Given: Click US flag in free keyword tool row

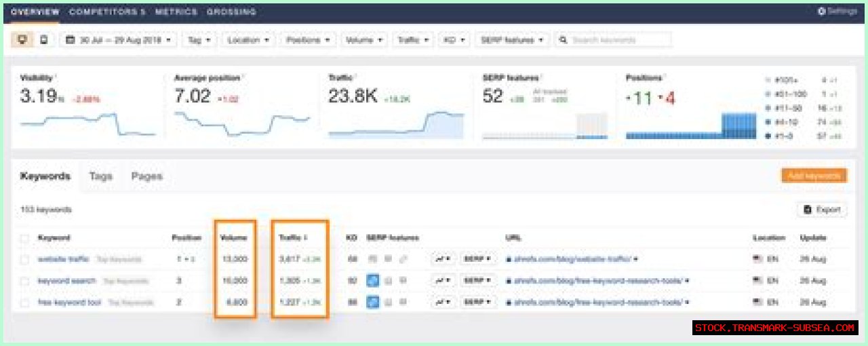Looking at the screenshot, I should pos(757,302).
